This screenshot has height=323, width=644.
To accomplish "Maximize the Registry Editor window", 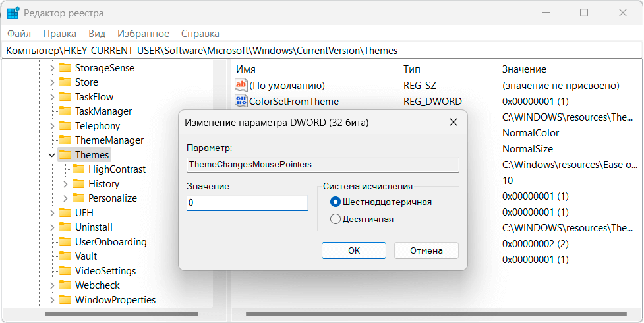I will click(583, 13).
